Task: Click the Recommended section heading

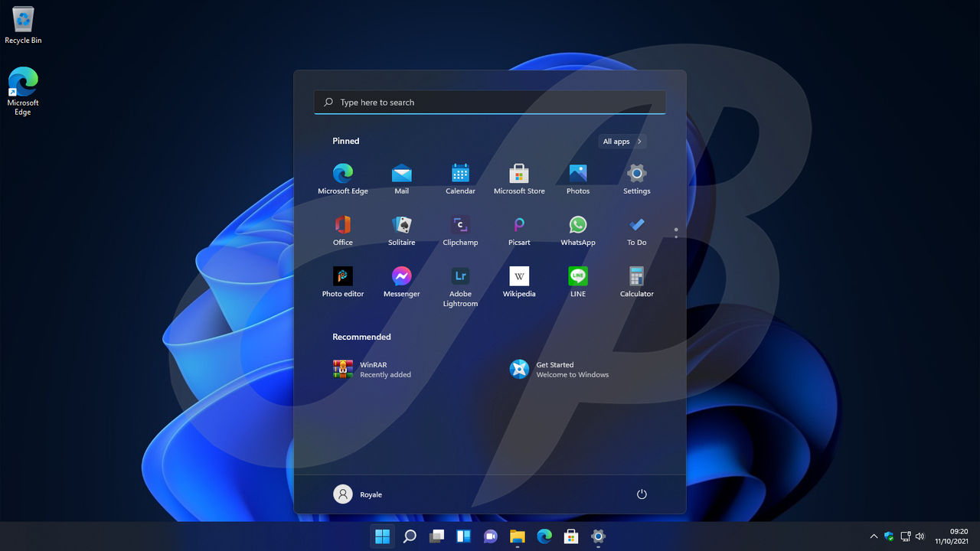Action: (361, 337)
